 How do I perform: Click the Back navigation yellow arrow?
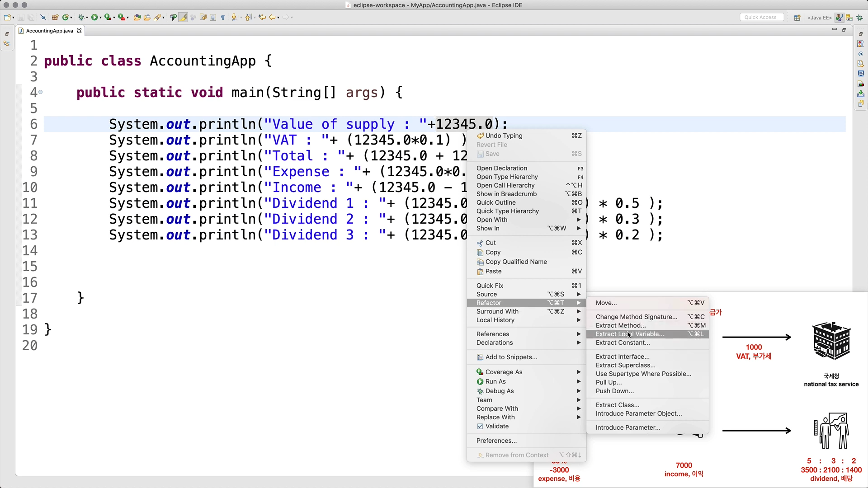click(272, 17)
